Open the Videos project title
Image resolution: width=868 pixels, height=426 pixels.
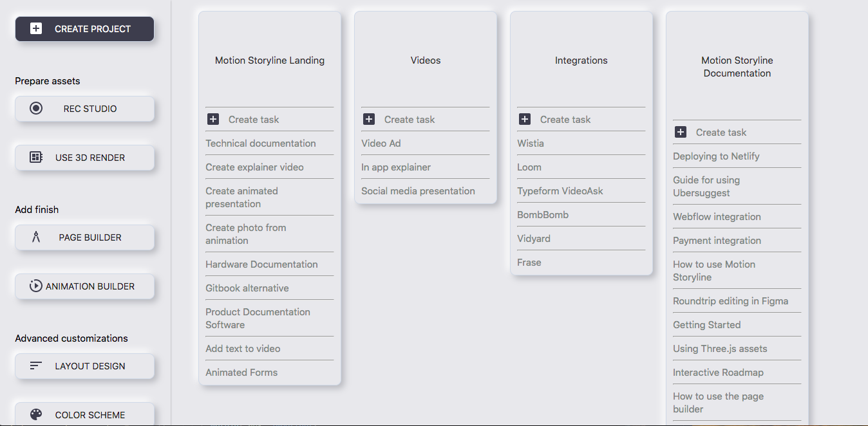pos(426,60)
